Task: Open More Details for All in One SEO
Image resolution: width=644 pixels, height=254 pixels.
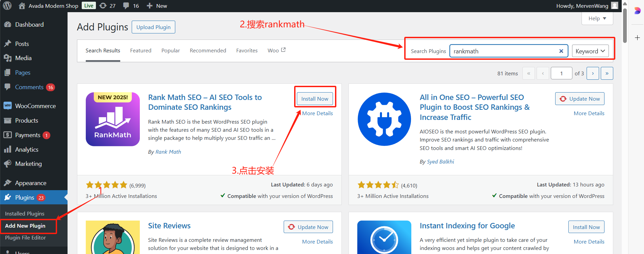Action: point(589,113)
